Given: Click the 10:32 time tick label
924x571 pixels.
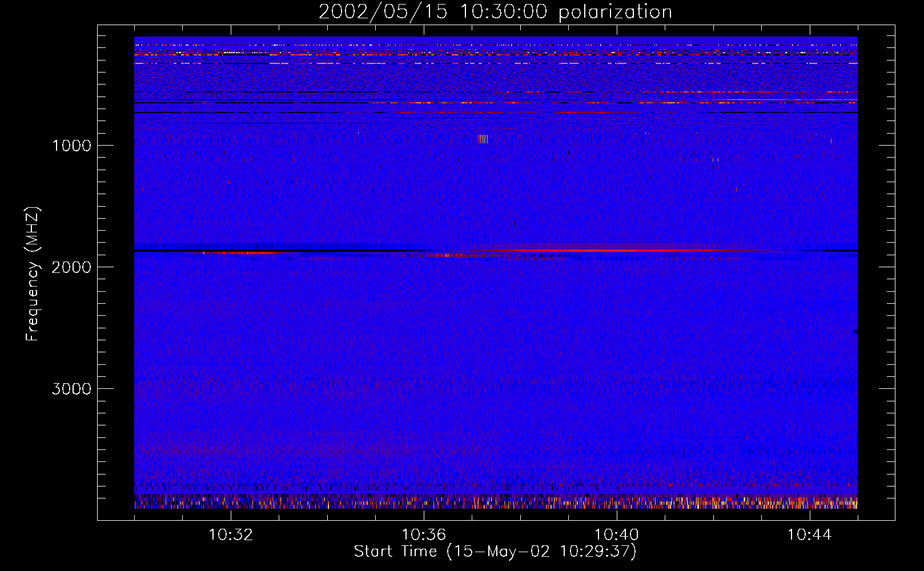Looking at the screenshot, I should tap(231, 535).
